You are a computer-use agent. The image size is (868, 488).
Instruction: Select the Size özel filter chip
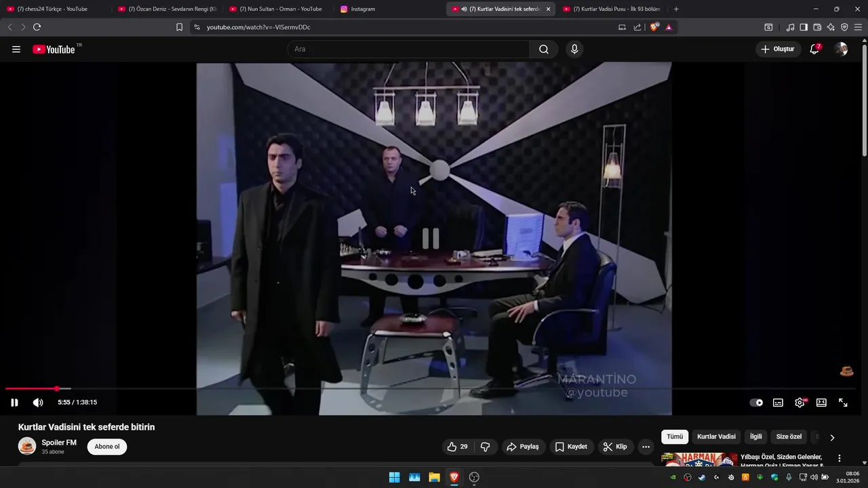(789, 437)
